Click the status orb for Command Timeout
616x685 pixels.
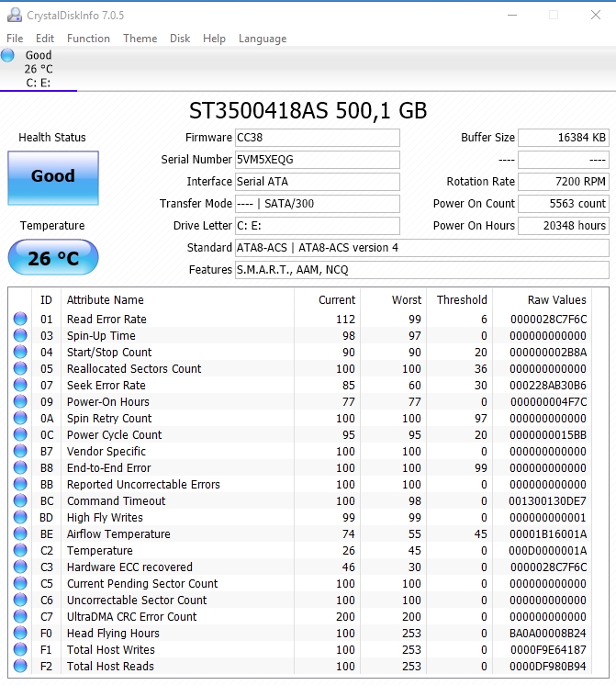20,500
